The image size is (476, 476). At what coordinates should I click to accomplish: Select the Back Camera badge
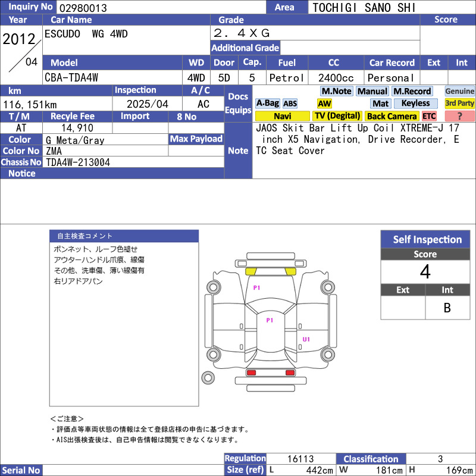tap(392, 116)
